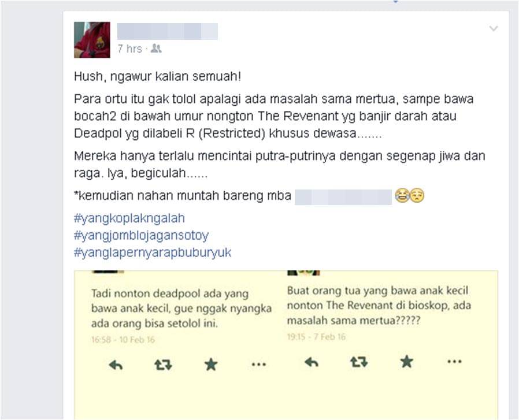Reply arrow on the deadpool tweet
The width and height of the screenshot is (519, 420).
tap(116, 365)
